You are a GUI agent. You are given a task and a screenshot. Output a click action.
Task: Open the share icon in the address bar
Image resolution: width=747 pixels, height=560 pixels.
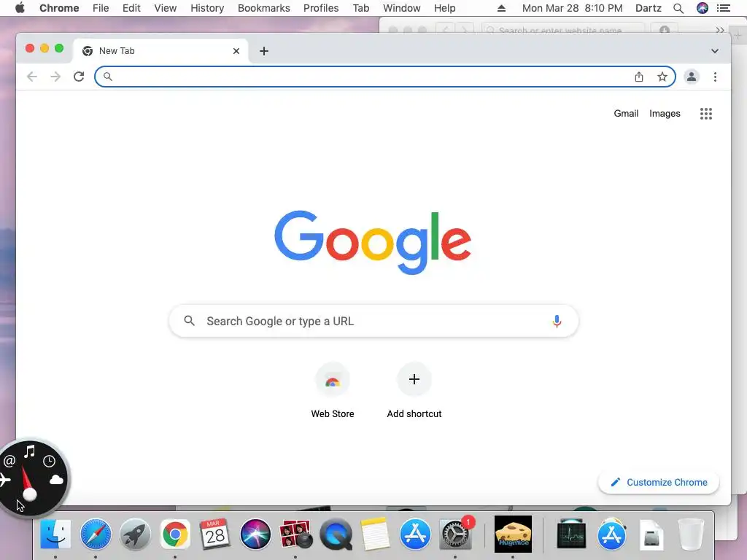point(639,77)
